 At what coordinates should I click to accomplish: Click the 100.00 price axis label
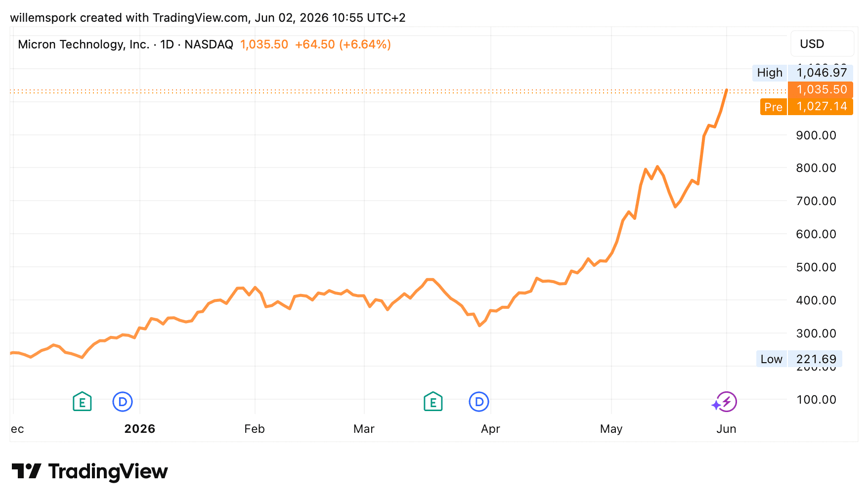(x=816, y=400)
